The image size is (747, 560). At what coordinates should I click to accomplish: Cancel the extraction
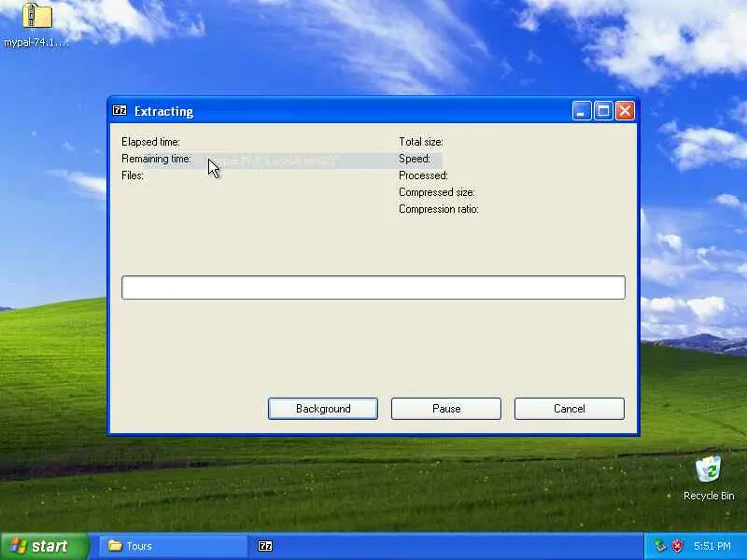pos(570,409)
